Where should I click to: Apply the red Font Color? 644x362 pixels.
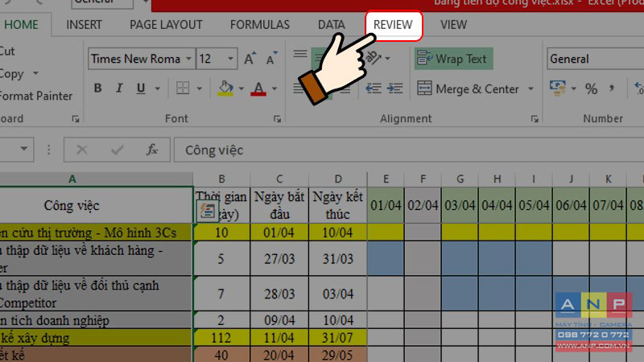click(x=258, y=88)
